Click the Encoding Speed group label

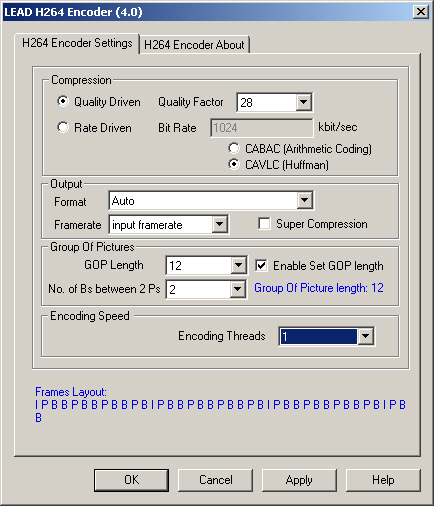pos(90,316)
